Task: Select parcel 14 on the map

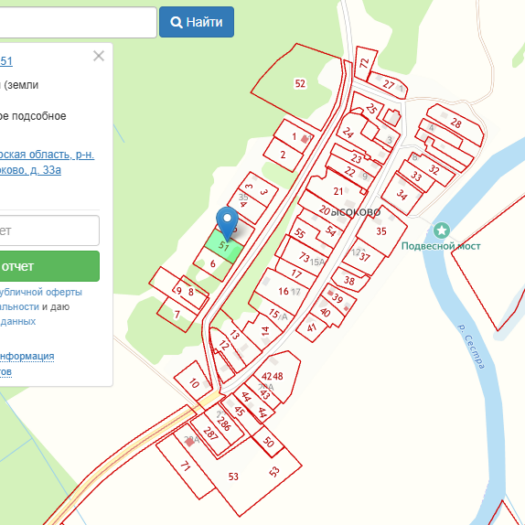Action: pos(265,331)
